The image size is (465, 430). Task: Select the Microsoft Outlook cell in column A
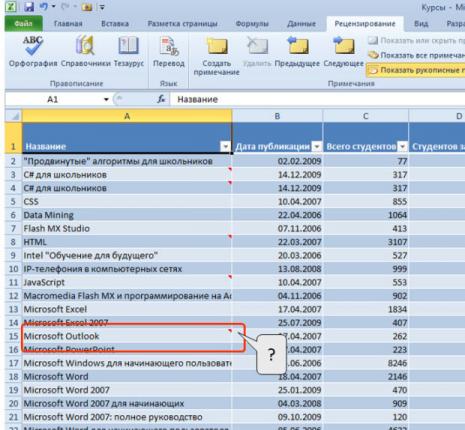coord(127,336)
